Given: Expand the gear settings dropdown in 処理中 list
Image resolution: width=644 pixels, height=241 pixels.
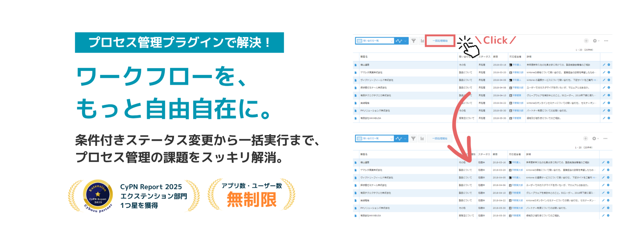Looking at the screenshot, I should (595, 139).
